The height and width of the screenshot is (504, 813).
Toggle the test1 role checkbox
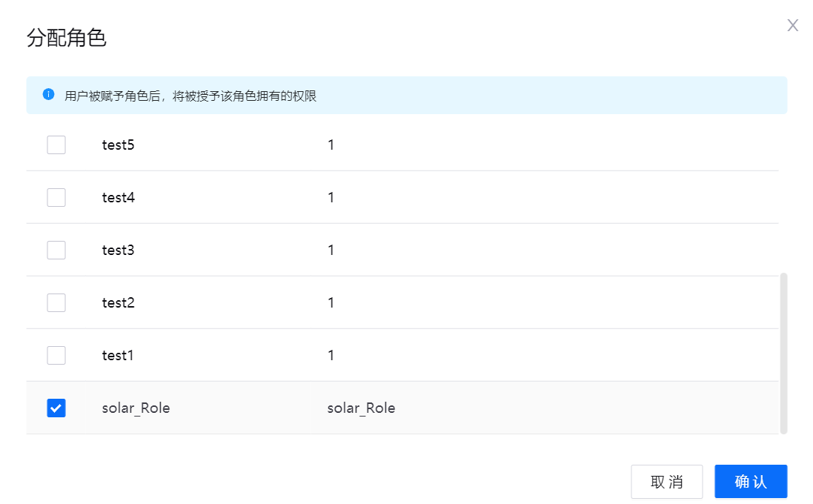click(56, 355)
